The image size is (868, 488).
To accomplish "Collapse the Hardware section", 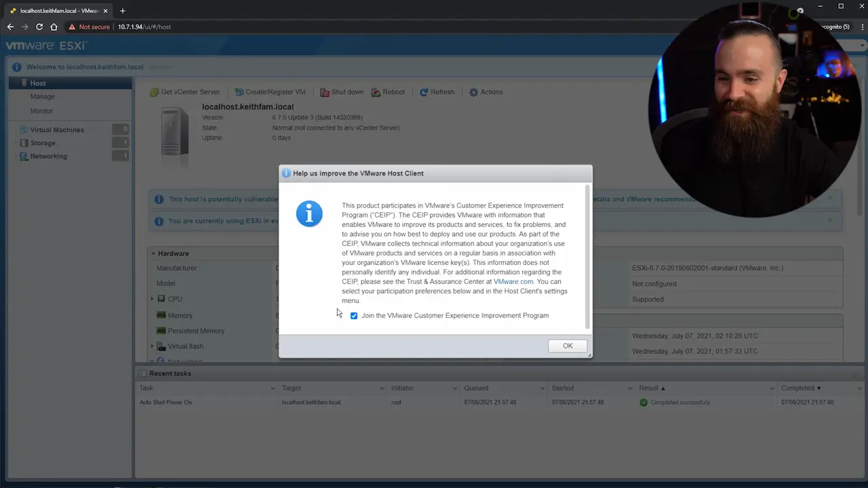I will coord(154,253).
